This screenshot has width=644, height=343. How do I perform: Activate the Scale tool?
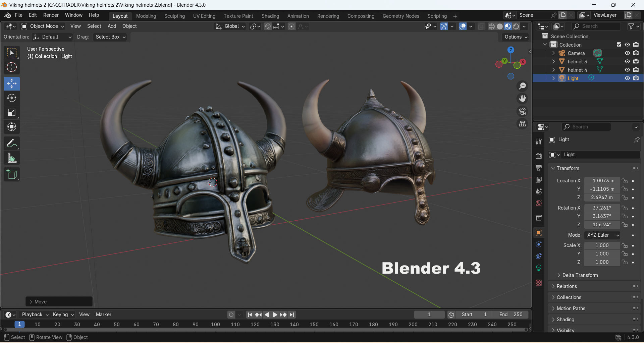point(12,112)
